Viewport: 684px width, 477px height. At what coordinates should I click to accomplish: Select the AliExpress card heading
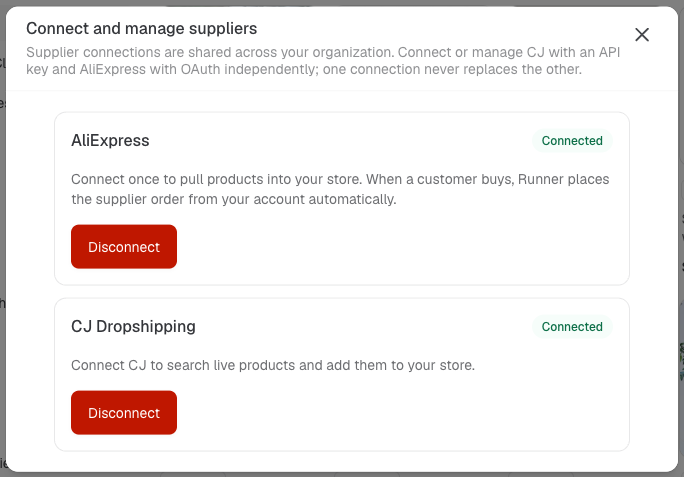coord(110,141)
